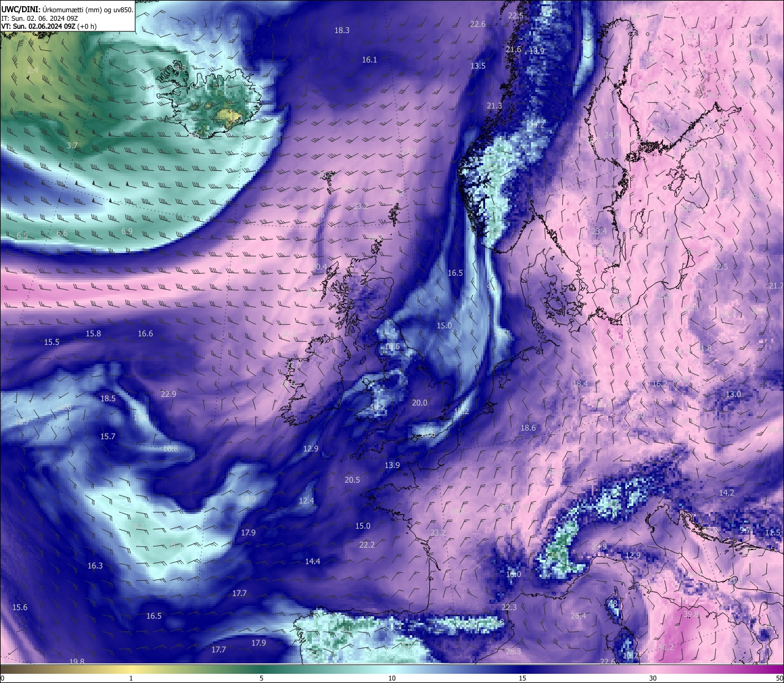The height and width of the screenshot is (683, 784).
Task: Click the 0 tick on color scale
Action: (2, 678)
